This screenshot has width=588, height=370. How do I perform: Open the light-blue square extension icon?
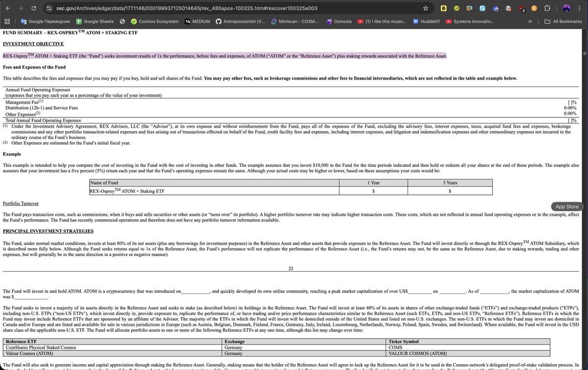pyautogui.click(x=483, y=8)
